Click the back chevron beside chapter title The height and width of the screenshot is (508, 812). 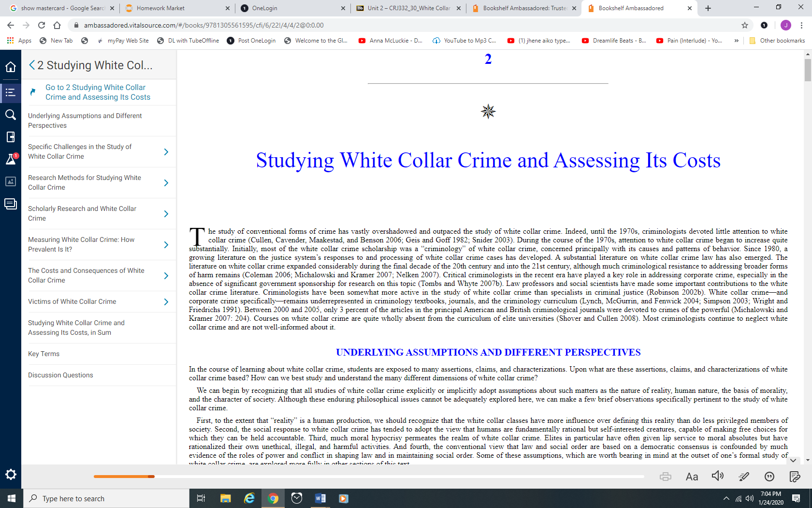click(32, 65)
